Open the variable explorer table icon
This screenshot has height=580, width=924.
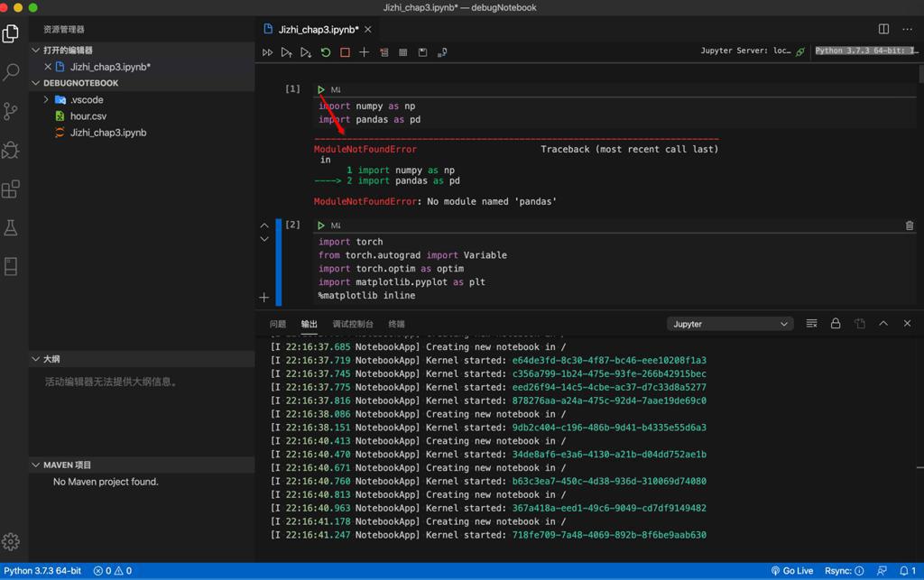403,53
